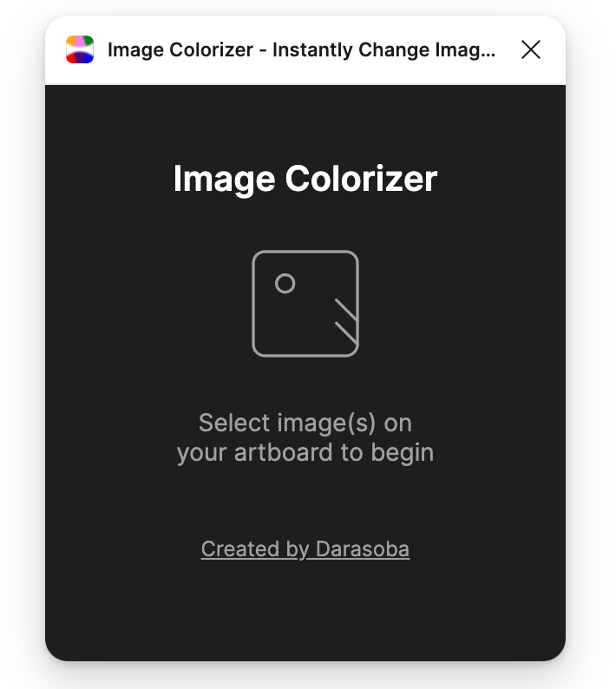Close the Image Colorizer plugin window

pyautogui.click(x=531, y=49)
